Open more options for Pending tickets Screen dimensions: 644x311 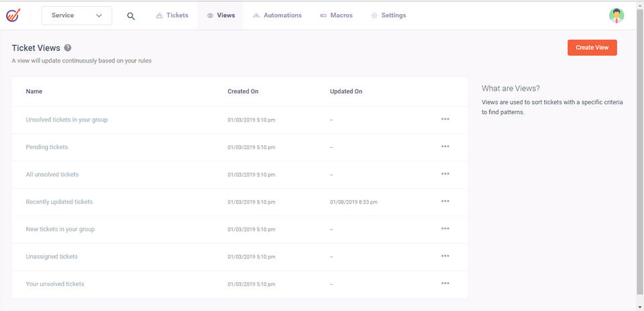click(445, 146)
